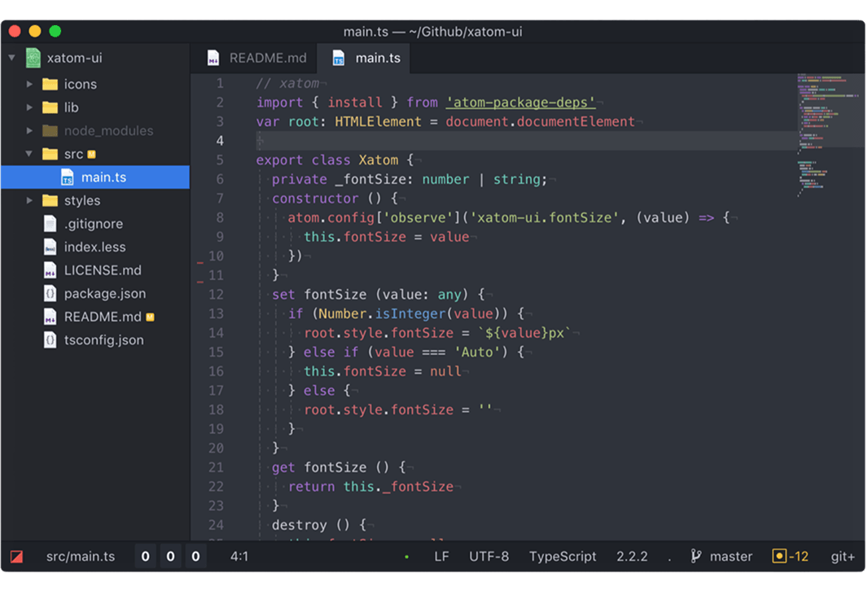
Task: Click the green macOS zoom button
Action: pos(55,32)
